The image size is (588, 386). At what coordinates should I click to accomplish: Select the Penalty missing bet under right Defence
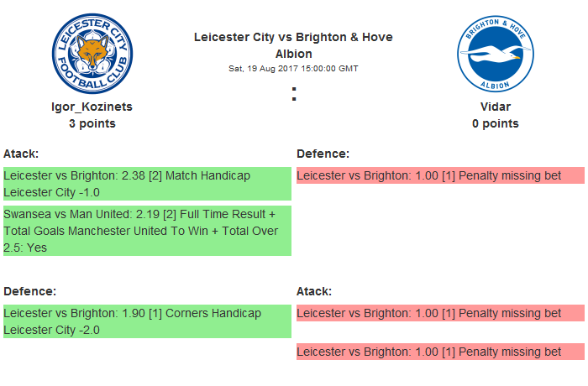[x=440, y=175]
